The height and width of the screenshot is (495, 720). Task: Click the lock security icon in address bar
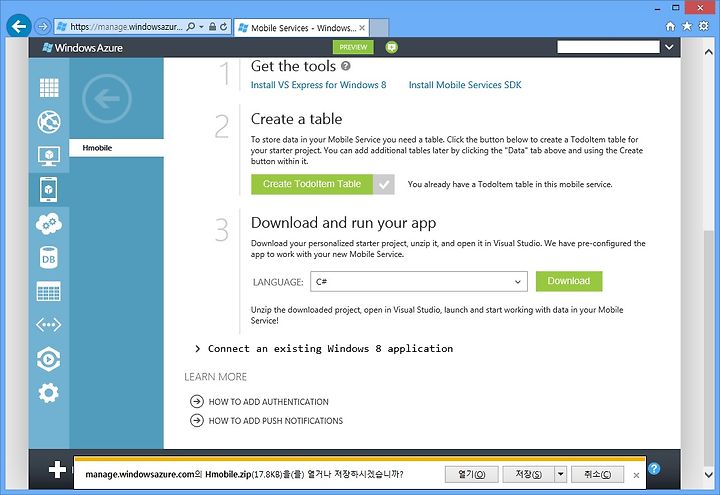[212, 27]
